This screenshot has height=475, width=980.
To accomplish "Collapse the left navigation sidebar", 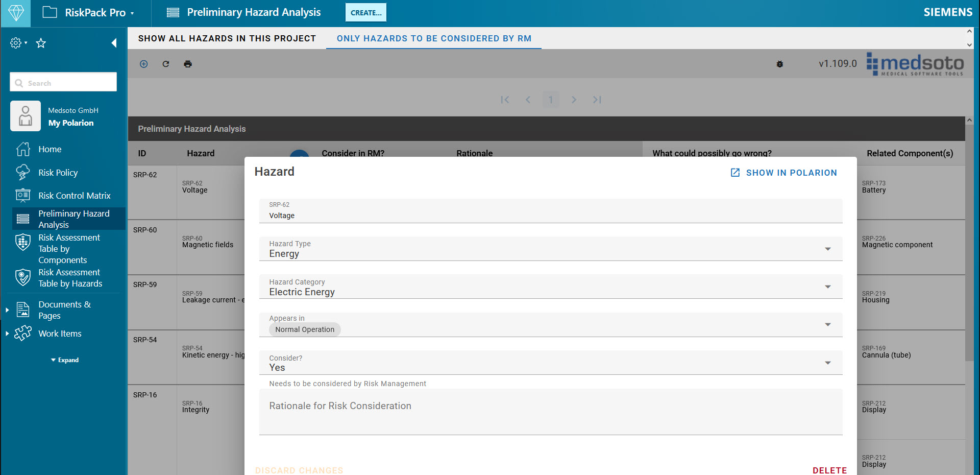I will point(114,43).
